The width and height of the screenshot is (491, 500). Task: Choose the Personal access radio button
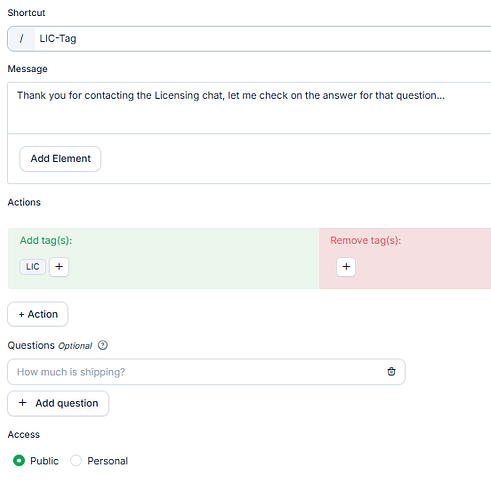click(x=76, y=461)
